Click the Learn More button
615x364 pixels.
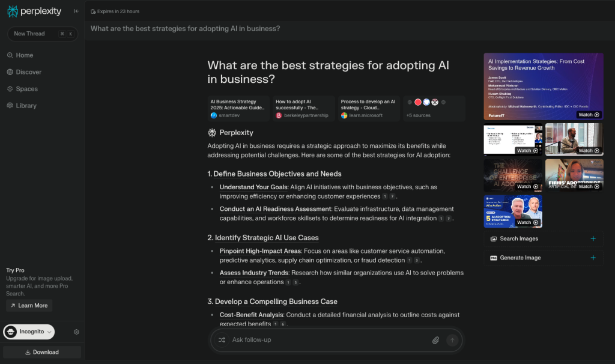coord(29,306)
